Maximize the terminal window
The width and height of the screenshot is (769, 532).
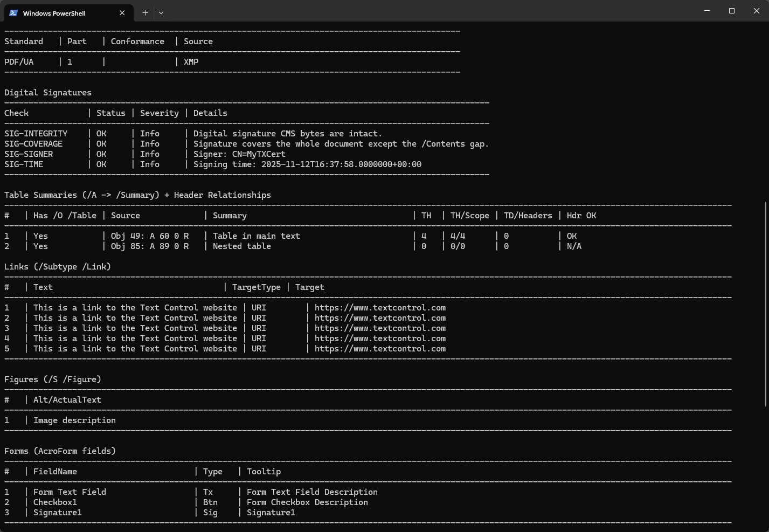click(x=732, y=11)
